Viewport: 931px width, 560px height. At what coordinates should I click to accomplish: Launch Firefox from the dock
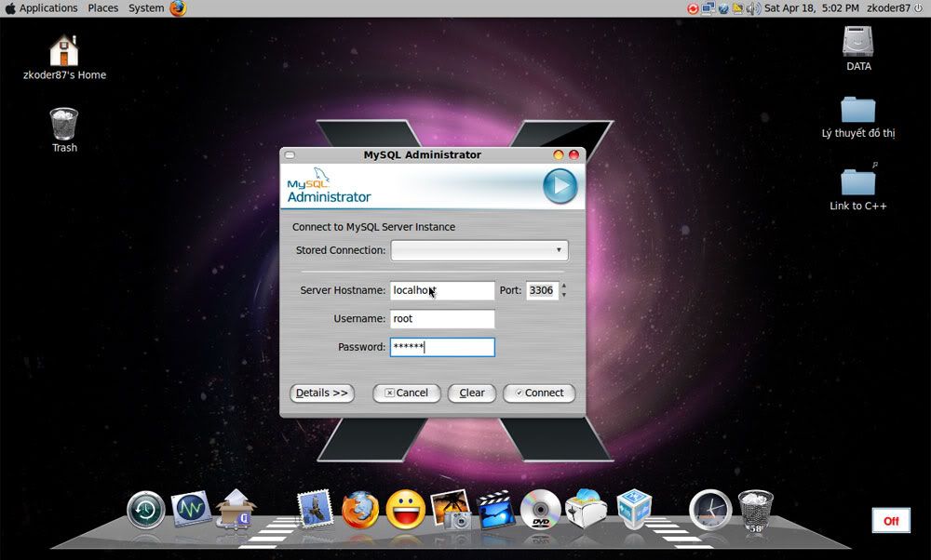[x=360, y=510]
